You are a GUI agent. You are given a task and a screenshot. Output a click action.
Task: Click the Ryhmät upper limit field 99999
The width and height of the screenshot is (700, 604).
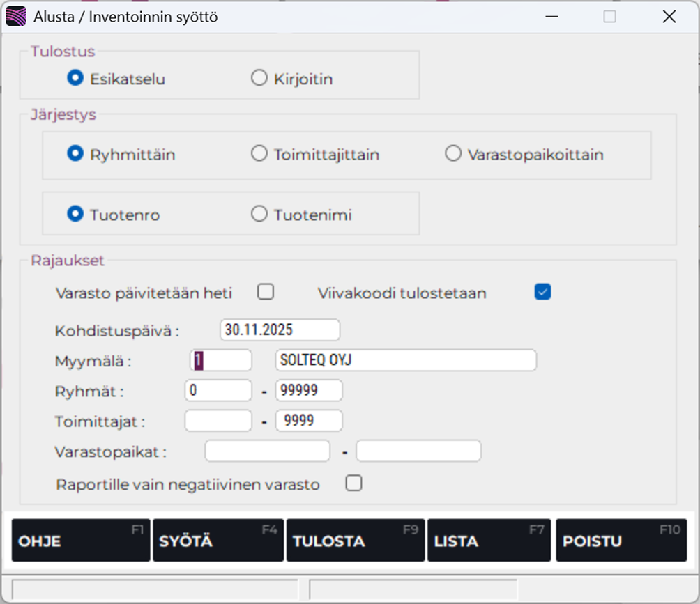pos(309,390)
